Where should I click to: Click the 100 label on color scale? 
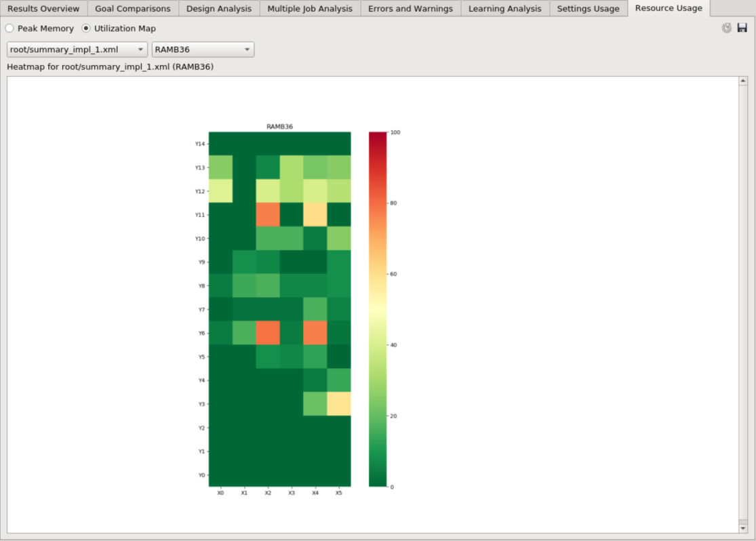[x=395, y=132]
